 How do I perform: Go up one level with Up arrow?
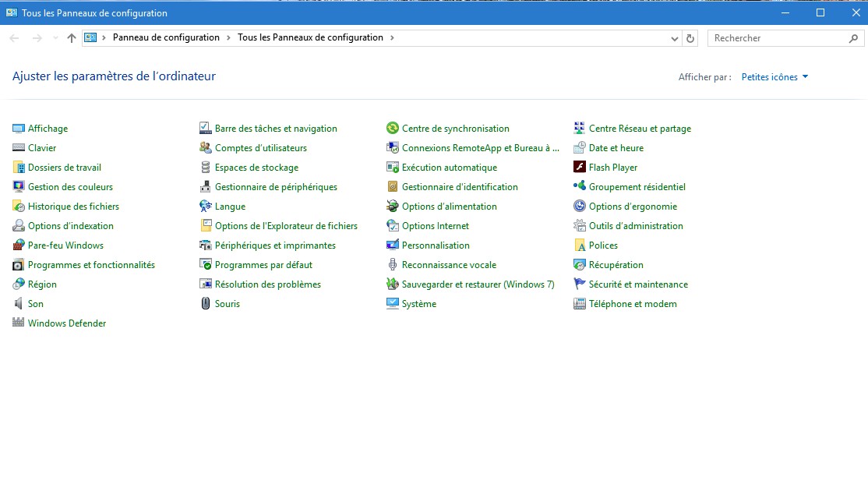(x=72, y=38)
